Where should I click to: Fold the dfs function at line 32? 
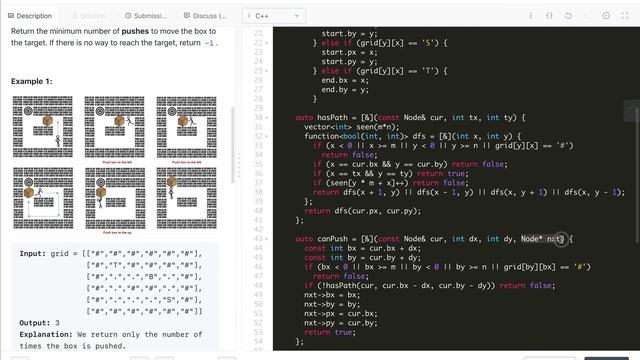pyautogui.click(x=267, y=136)
